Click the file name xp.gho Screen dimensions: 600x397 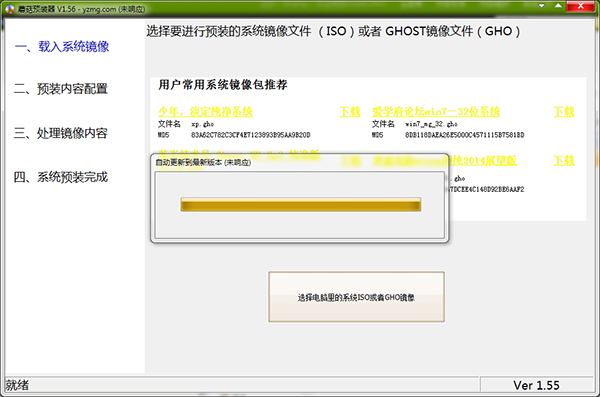pos(203,124)
